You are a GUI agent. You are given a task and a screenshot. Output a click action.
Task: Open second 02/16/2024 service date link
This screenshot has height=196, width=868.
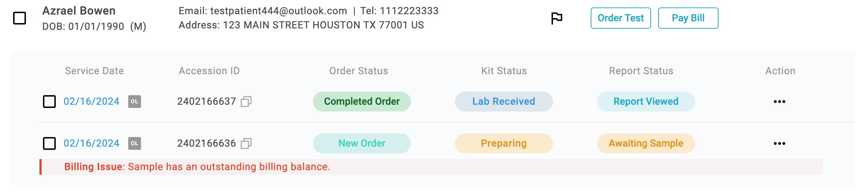click(91, 143)
